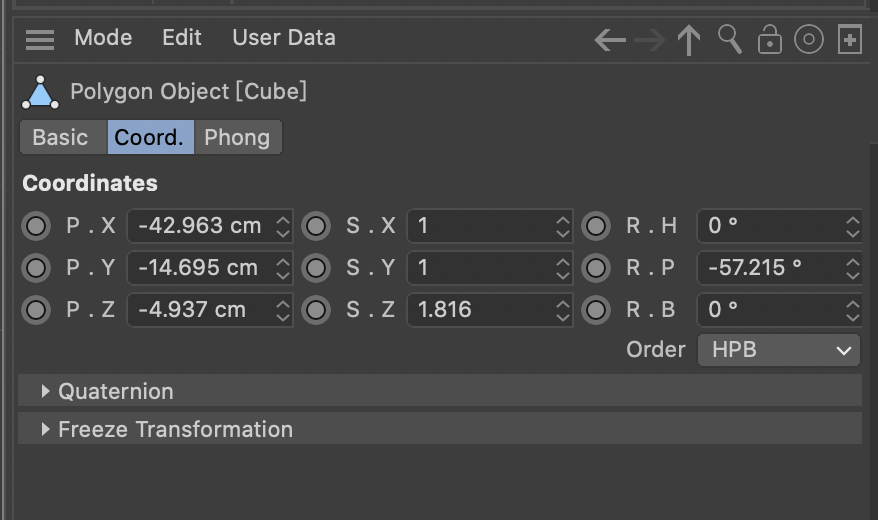Toggle the lock element icon
Screen dimensions: 878x520
[769, 40]
